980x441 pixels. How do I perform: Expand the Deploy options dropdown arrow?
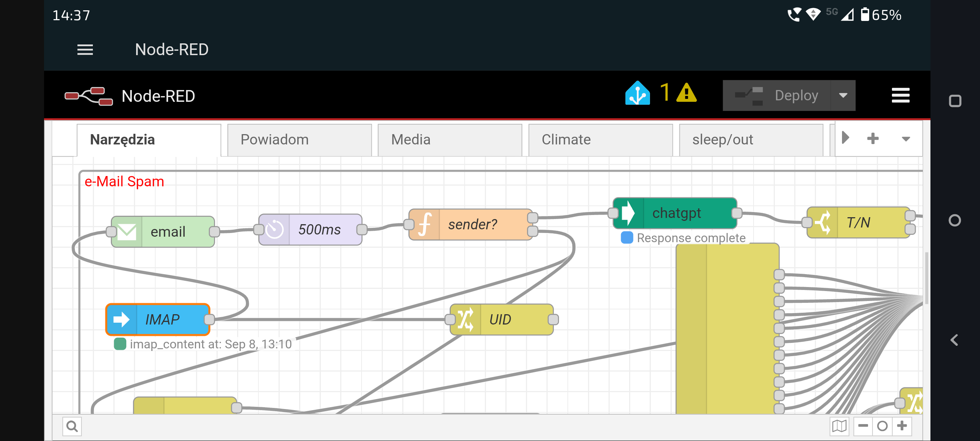click(x=843, y=95)
